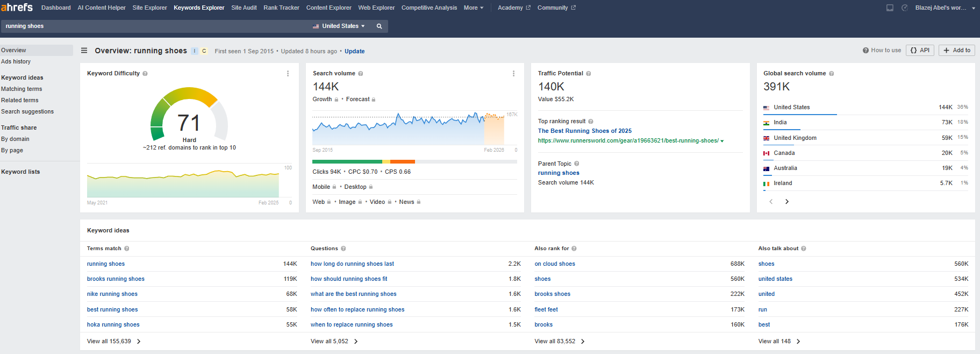Image resolution: width=980 pixels, height=354 pixels.
Task: Click the lock icon next to Mobile
Action: coord(334,187)
